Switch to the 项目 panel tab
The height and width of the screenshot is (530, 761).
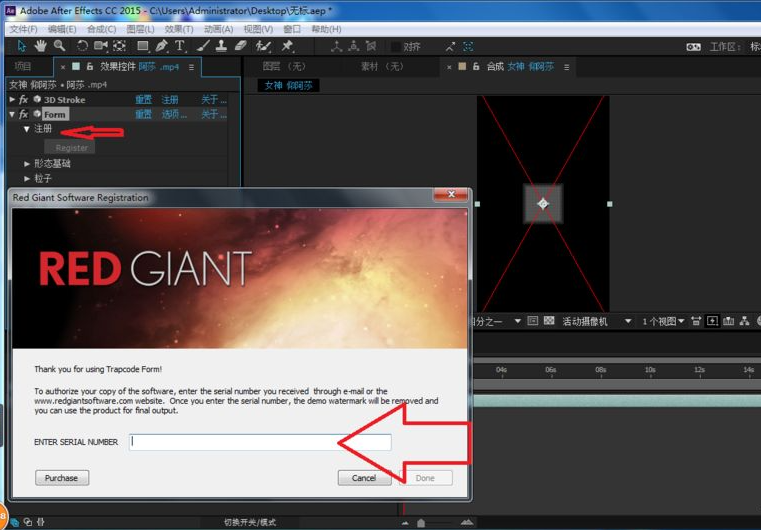click(22, 66)
